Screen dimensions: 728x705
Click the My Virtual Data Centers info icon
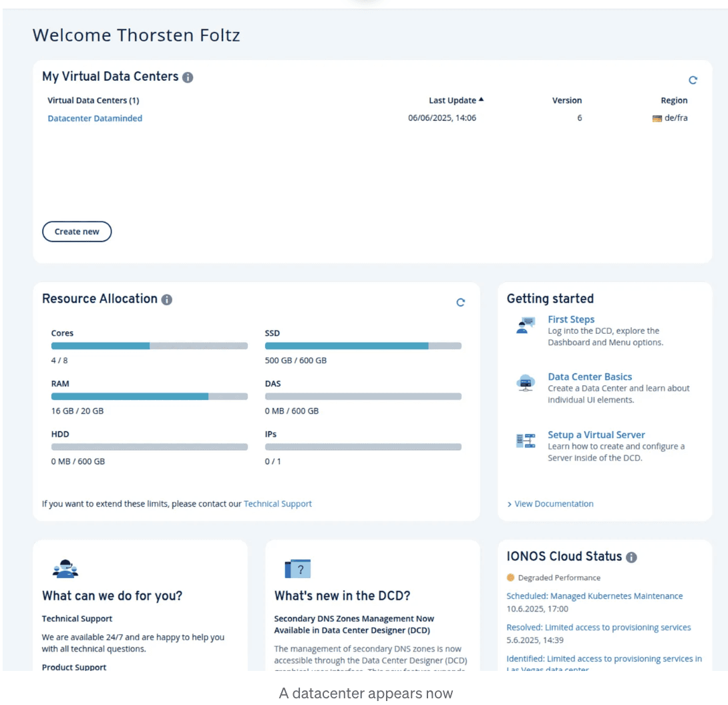188,77
